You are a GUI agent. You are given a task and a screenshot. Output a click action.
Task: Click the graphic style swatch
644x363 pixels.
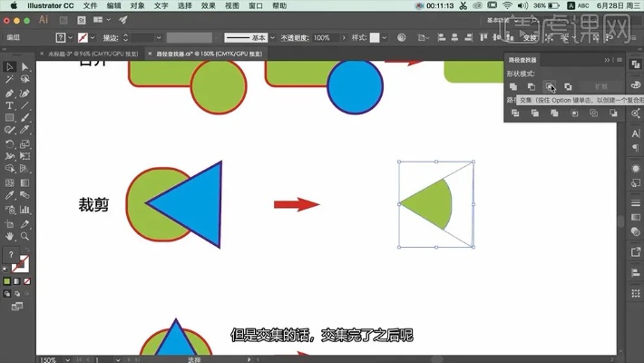[x=375, y=37]
